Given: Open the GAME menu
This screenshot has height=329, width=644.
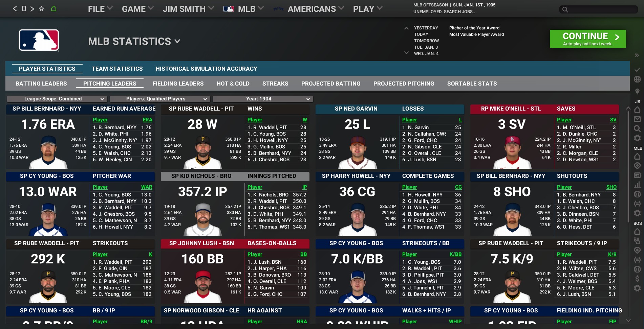Looking at the screenshot, I should point(138,9).
